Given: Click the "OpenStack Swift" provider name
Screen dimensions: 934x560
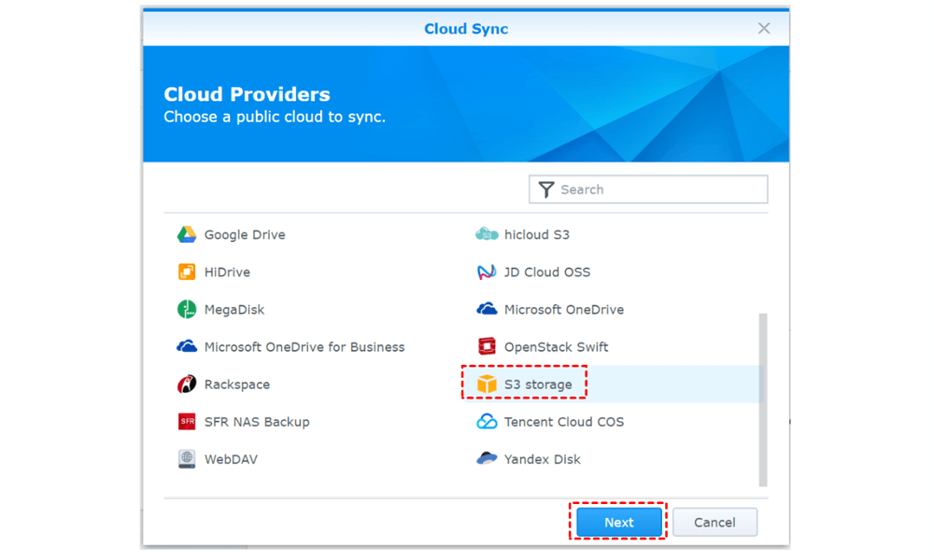Looking at the screenshot, I should 557,347.
